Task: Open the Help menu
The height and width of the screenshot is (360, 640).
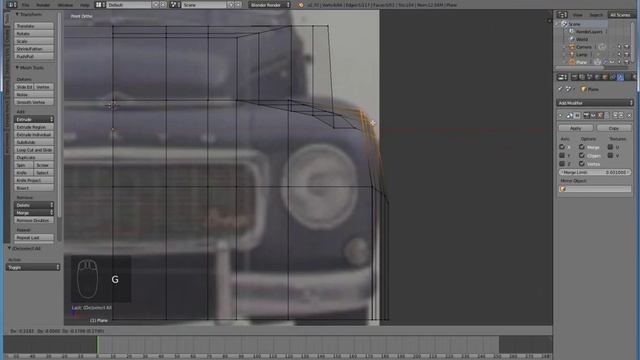Action: pyautogui.click(x=84, y=5)
